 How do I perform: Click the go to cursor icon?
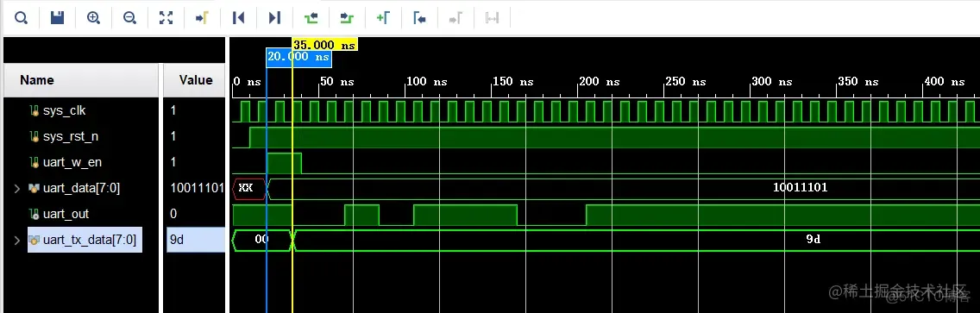point(202,18)
